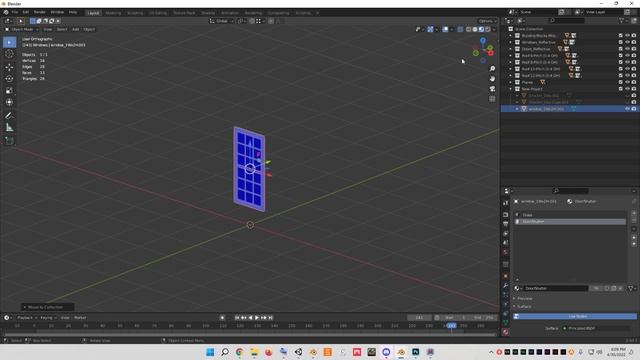Open Photoshop from the taskbar
The width and height of the screenshot is (640, 360).
[416, 352]
